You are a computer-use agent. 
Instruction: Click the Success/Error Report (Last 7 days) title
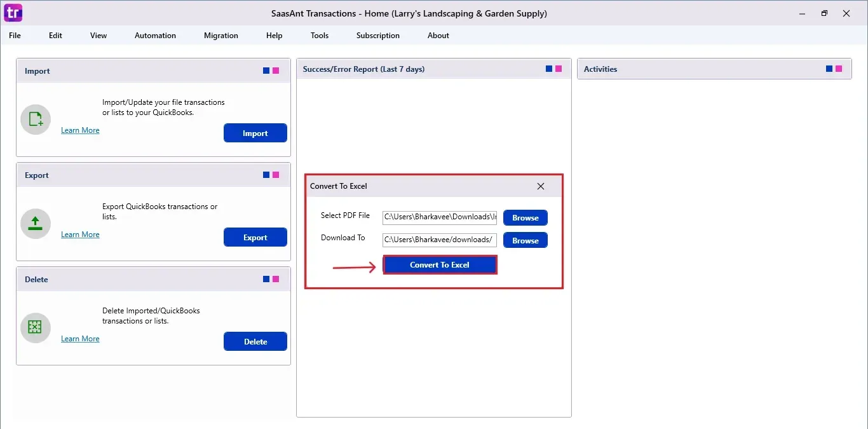pyautogui.click(x=364, y=69)
